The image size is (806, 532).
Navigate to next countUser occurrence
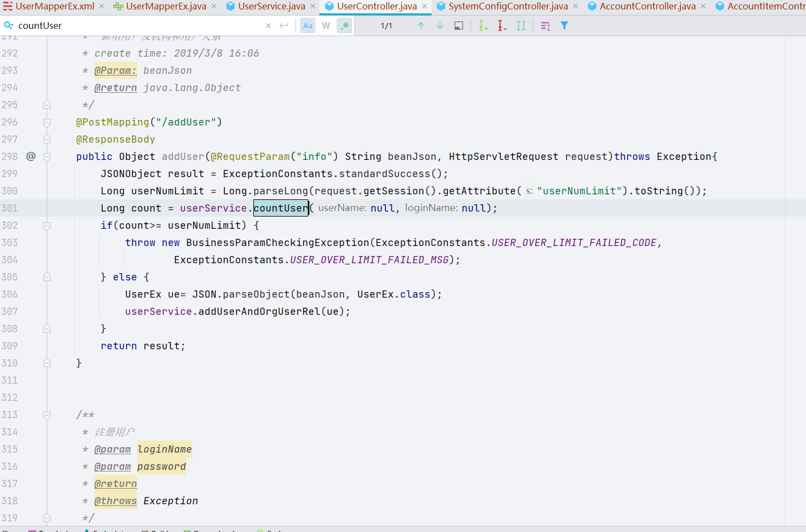click(x=439, y=25)
